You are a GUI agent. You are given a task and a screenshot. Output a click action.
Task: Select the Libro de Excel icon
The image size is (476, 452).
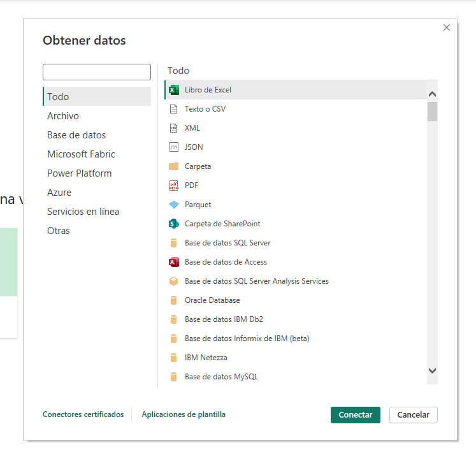[x=173, y=90]
